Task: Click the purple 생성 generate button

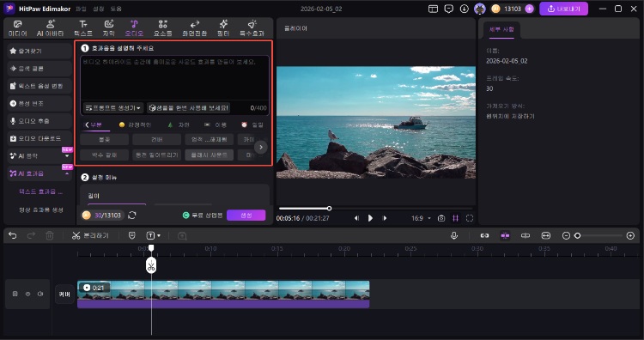Action: tap(246, 216)
